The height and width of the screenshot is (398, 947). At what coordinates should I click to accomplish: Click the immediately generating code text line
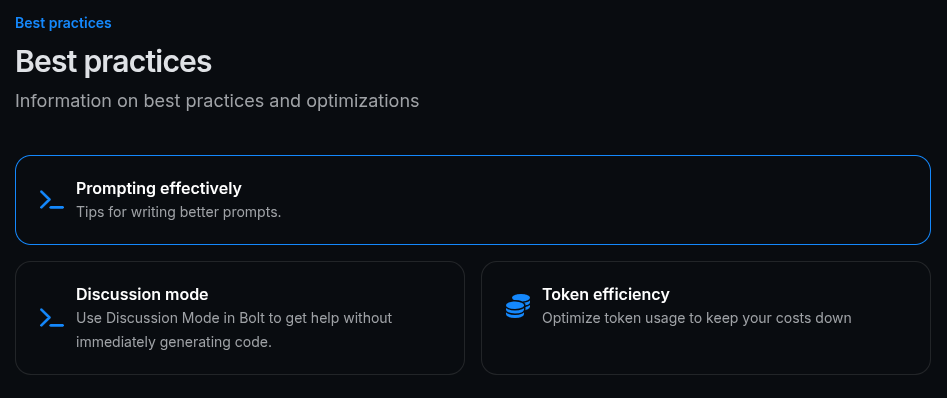[174, 342]
